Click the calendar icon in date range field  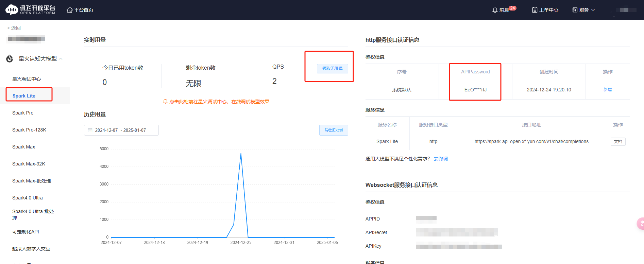[x=90, y=130]
